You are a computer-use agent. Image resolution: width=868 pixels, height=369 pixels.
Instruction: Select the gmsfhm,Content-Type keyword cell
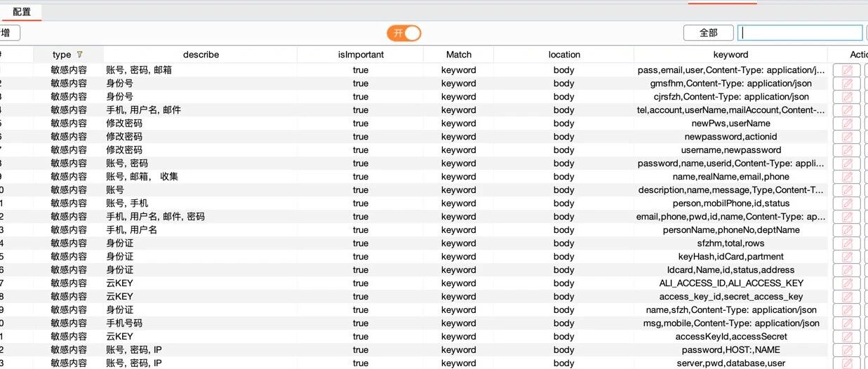click(x=730, y=83)
